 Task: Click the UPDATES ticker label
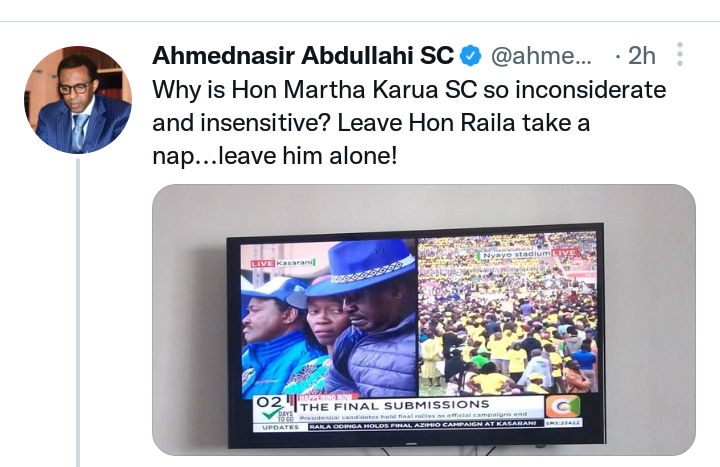tap(280, 428)
